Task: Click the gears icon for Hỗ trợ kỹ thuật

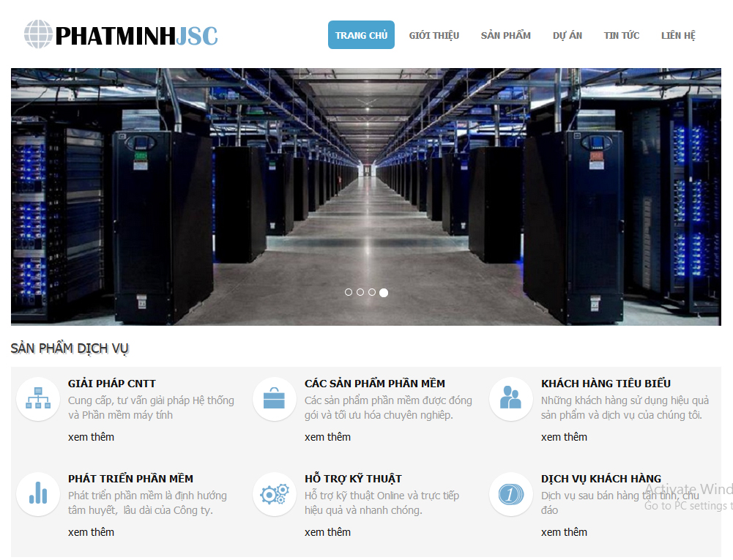Action: tap(274, 494)
